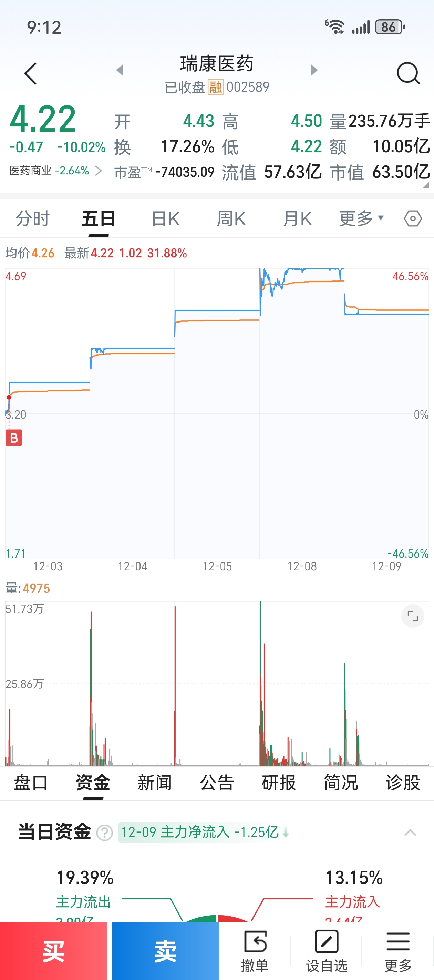Switch to the 日K chart tab
The image size is (434, 980).
coord(165,219)
